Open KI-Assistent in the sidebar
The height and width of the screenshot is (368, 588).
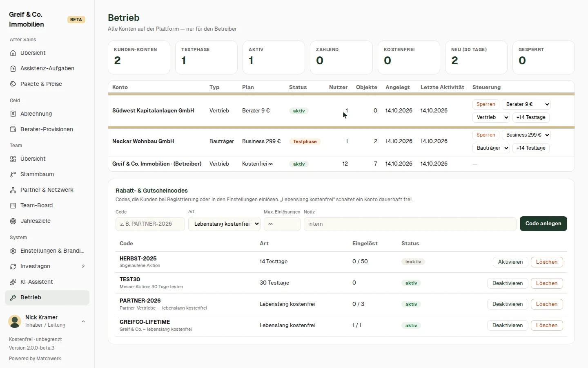click(47, 282)
